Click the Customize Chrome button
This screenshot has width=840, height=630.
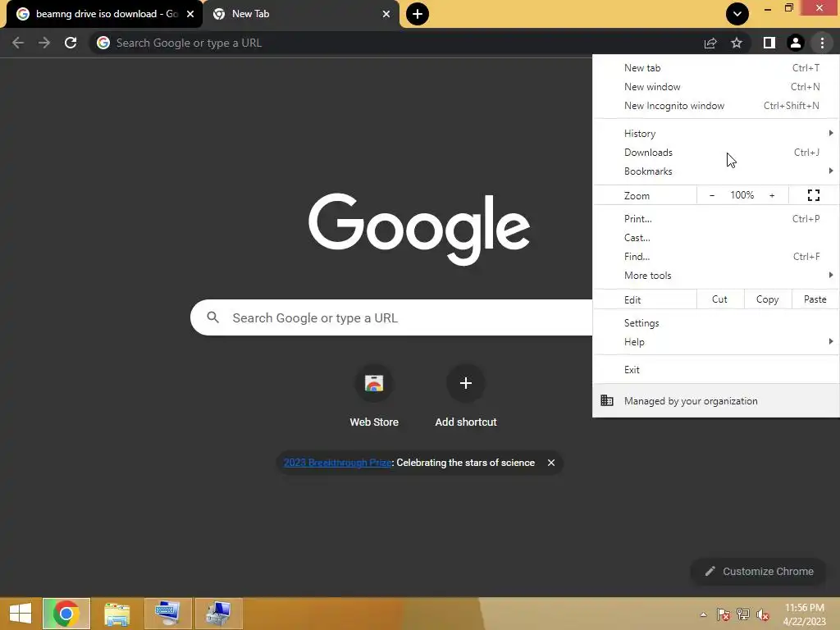point(760,571)
